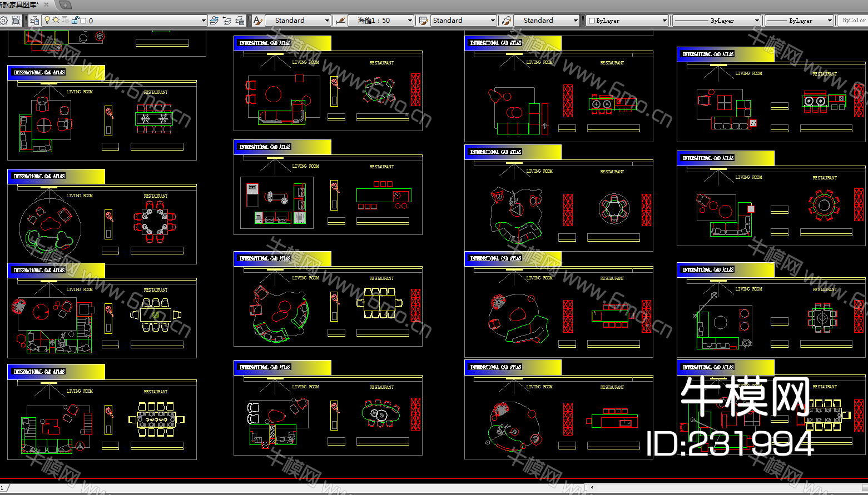This screenshot has height=495, width=868.
Task: Expand the dimension style 1:50 dropdown
Action: (410, 21)
